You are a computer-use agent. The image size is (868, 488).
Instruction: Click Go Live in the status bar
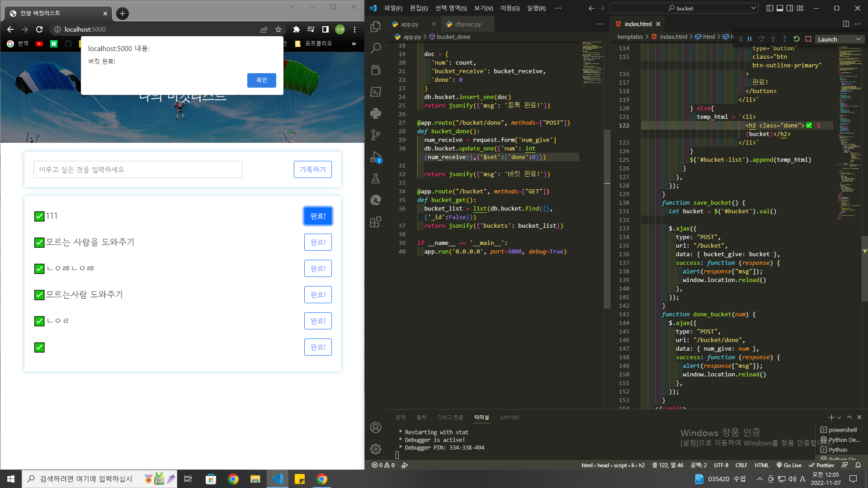(x=789, y=465)
